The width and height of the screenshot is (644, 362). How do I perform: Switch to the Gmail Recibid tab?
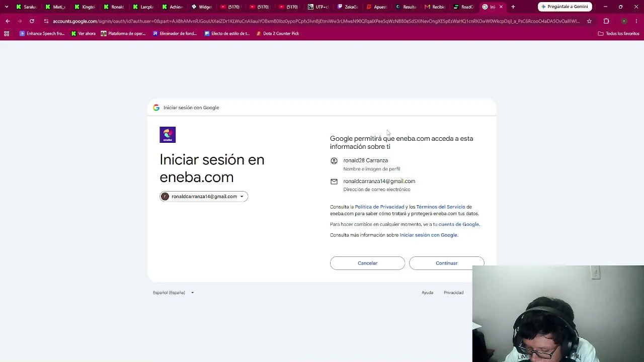pos(435,7)
